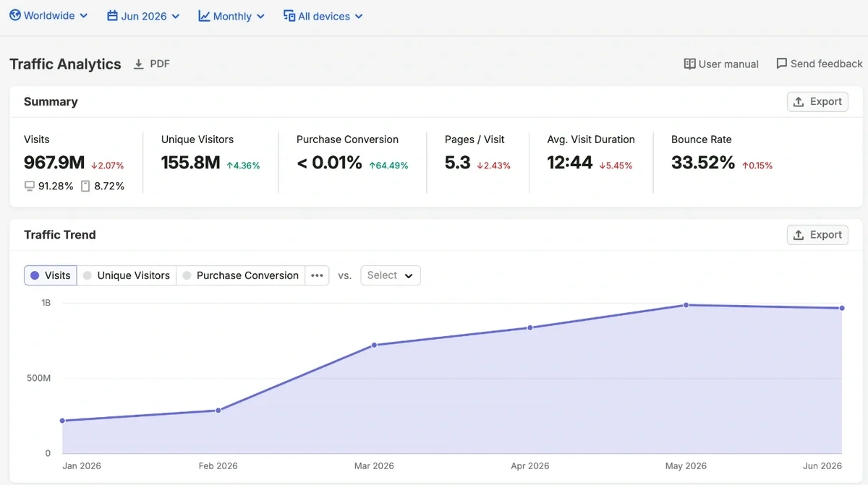Click the book icon beside User manual
This screenshot has width=868, height=485.
(x=689, y=64)
